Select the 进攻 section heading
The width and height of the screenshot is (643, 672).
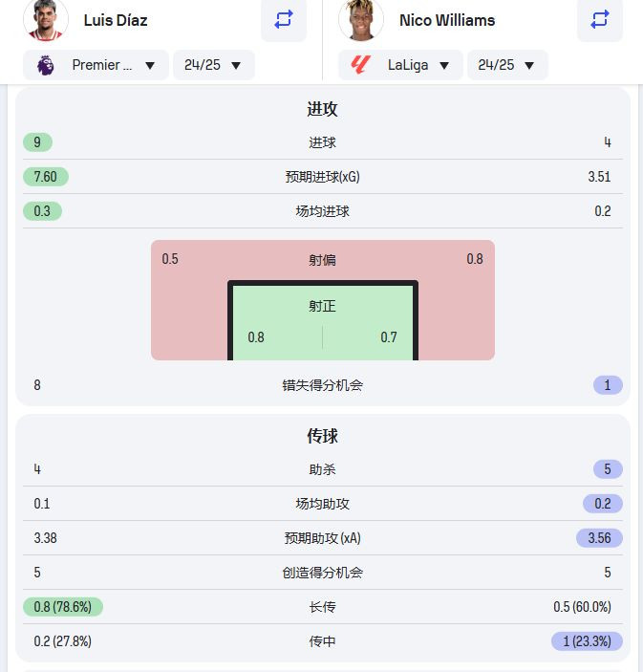tap(322, 109)
